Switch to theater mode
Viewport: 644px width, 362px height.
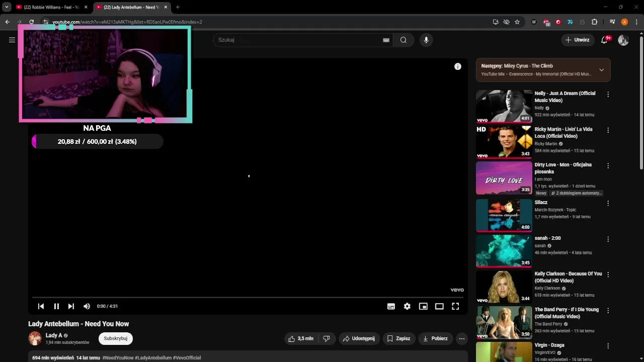439,306
